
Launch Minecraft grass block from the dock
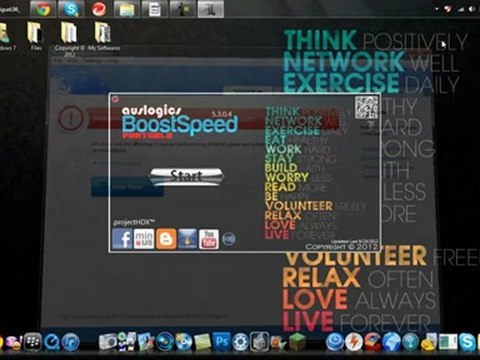[x=297, y=341]
